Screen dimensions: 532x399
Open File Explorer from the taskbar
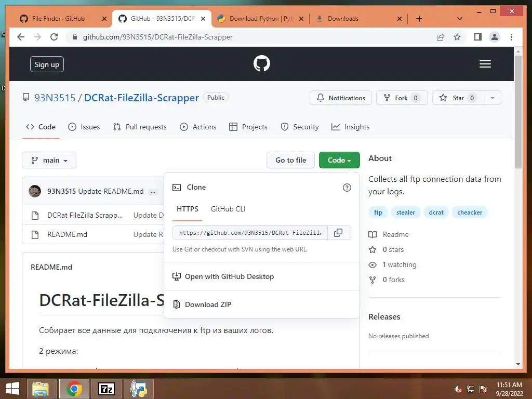[x=41, y=389]
